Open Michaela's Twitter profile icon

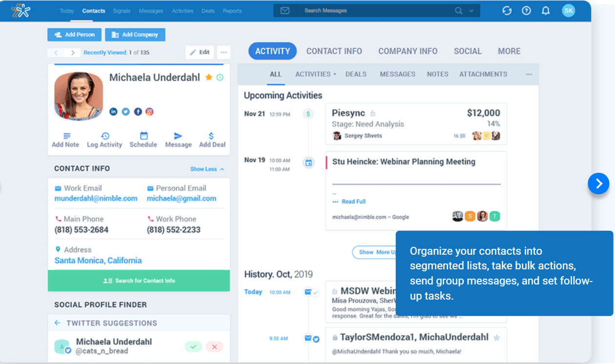coord(125,112)
